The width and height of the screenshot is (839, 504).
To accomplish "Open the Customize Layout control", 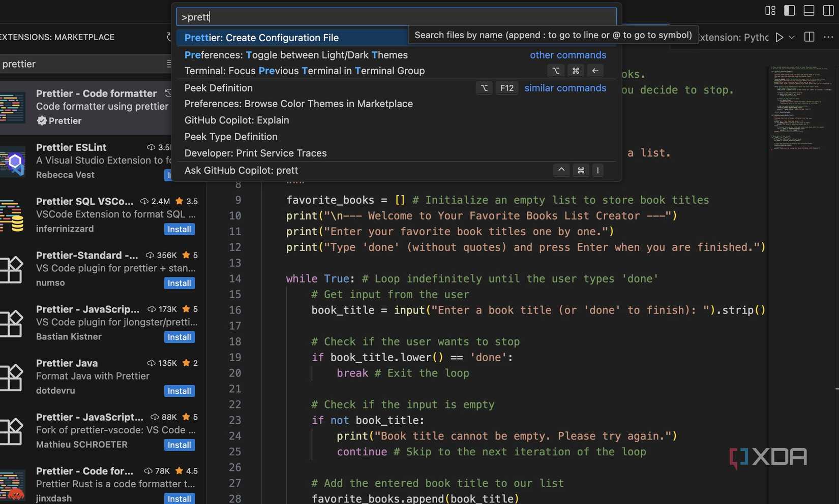I will pos(770,10).
